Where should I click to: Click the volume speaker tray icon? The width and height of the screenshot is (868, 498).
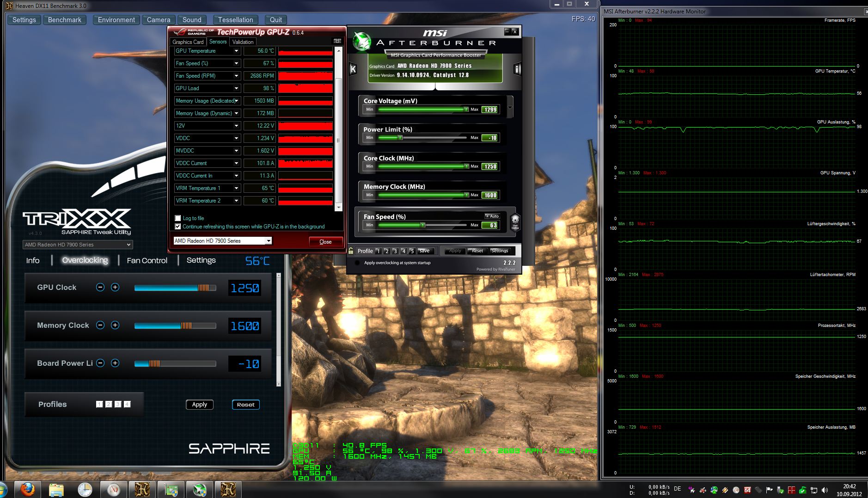point(825,490)
